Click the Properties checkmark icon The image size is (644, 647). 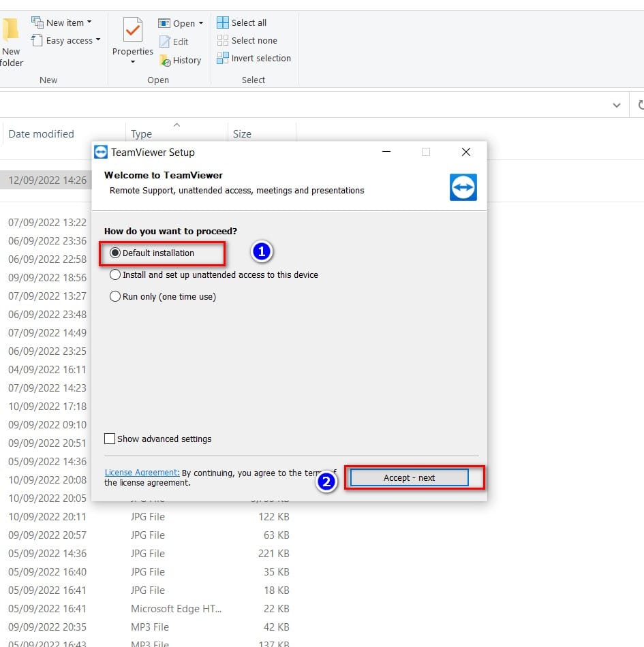132,30
